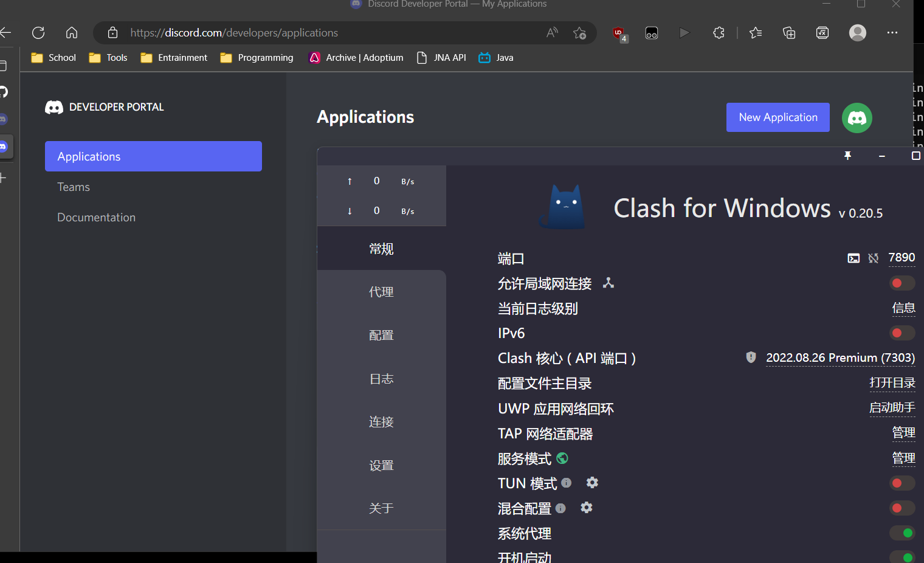
Task: Open the browser collections icon
Action: point(789,33)
